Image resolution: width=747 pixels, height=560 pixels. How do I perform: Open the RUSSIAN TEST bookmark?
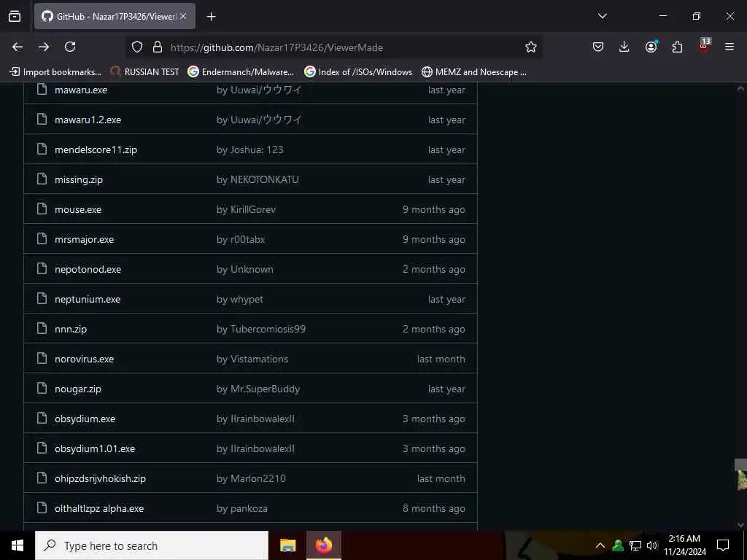pyautogui.click(x=145, y=72)
